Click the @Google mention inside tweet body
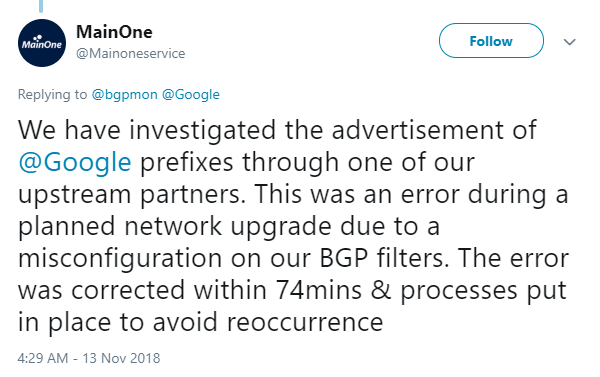Screen dimensions: 600x377 click(x=75, y=162)
